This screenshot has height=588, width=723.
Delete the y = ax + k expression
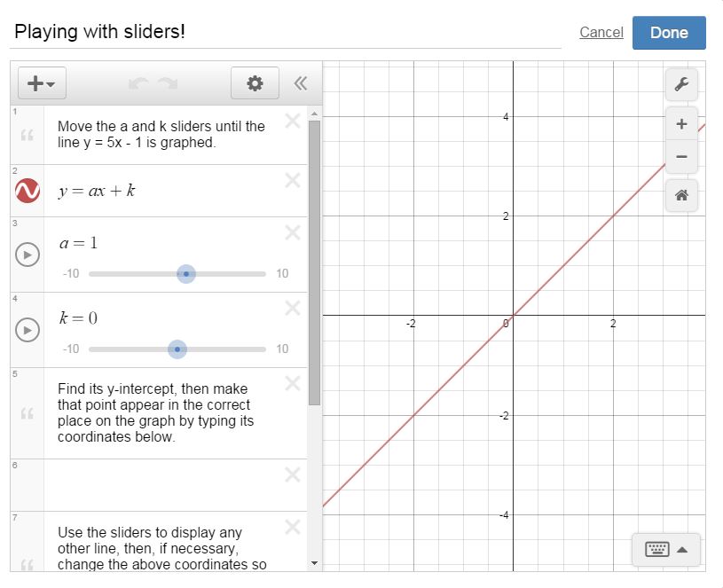tap(292, 181)
